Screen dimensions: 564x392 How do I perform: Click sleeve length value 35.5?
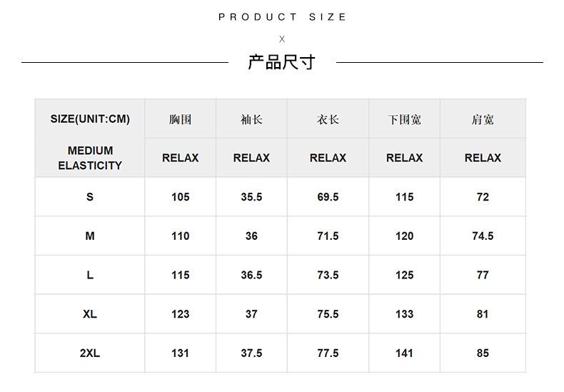point(251,197)
